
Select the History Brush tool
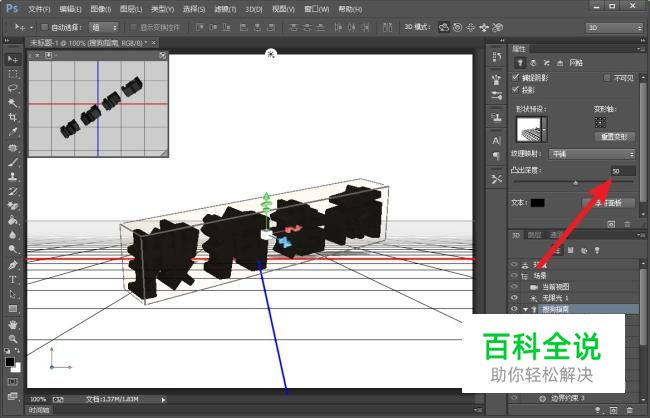[x=13, y=191]
